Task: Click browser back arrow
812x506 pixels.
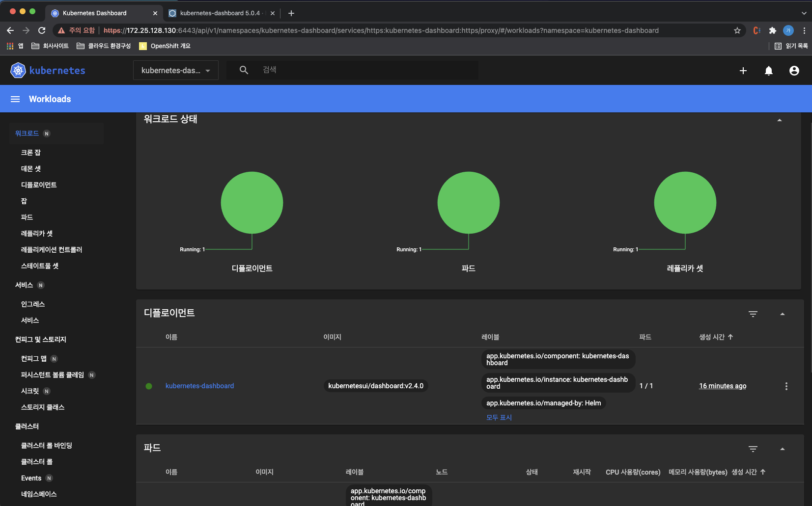Action: (x=10, y=30)
